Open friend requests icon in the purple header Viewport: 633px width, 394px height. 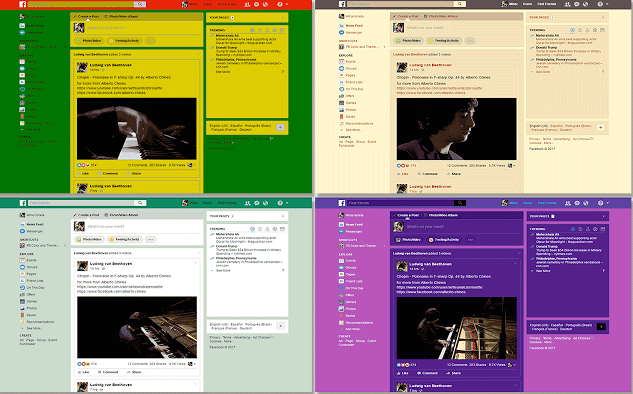568,203
